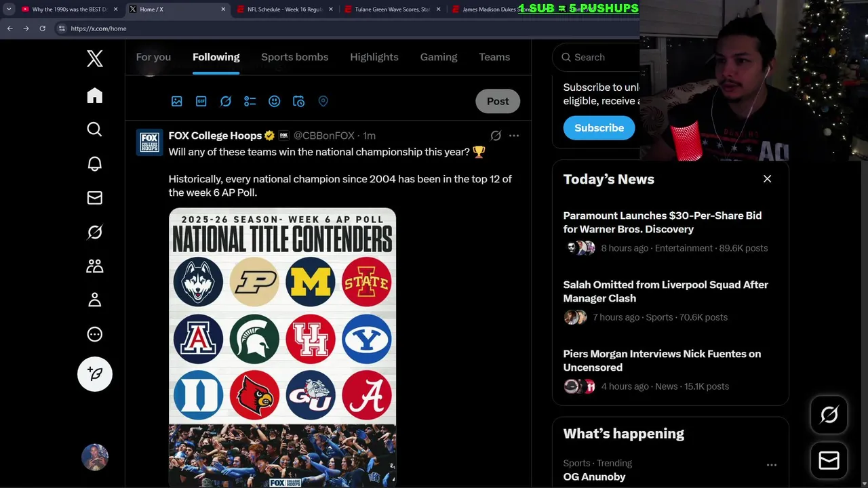Open emoji picker in composer
868x488 pixels.
(275, 101)
